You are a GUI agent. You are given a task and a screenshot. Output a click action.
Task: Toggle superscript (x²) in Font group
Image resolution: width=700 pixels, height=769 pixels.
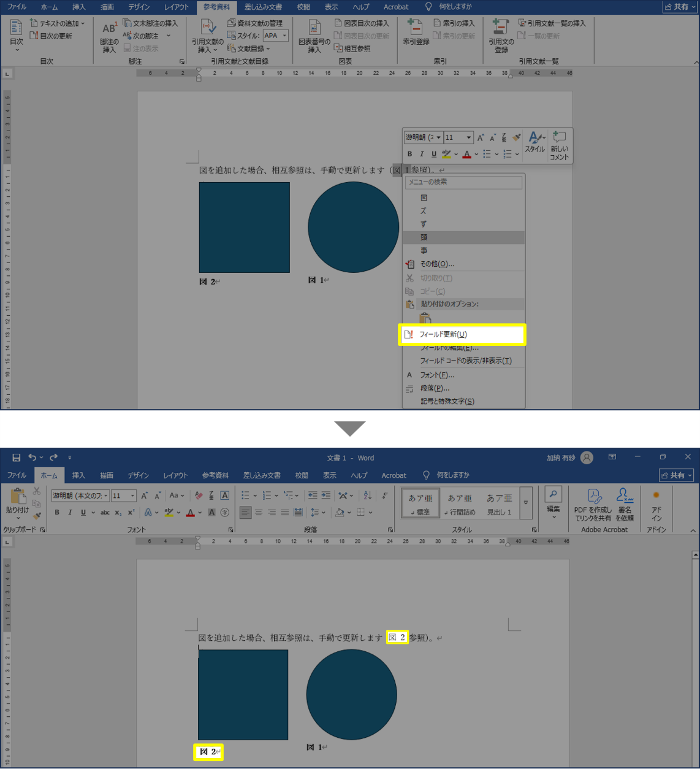click(131, 513)
